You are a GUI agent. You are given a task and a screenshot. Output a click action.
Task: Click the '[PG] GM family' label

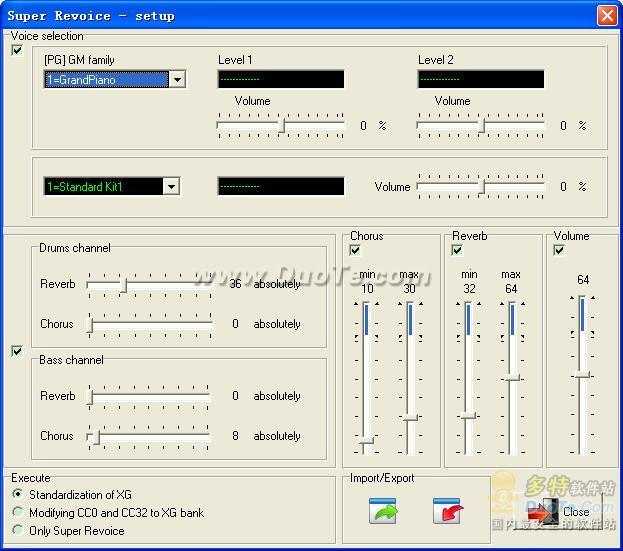[x=79, y=60]
